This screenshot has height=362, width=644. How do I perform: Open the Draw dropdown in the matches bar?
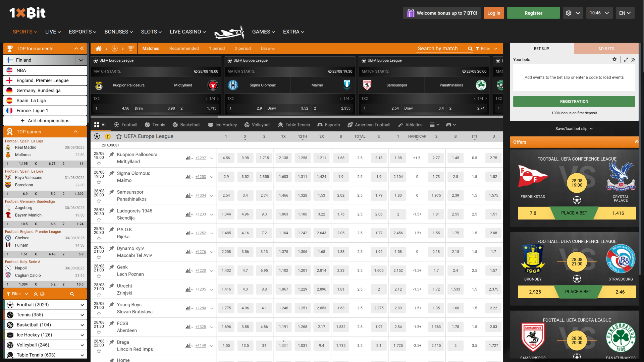pyautogui.click(x=268, y=49)
